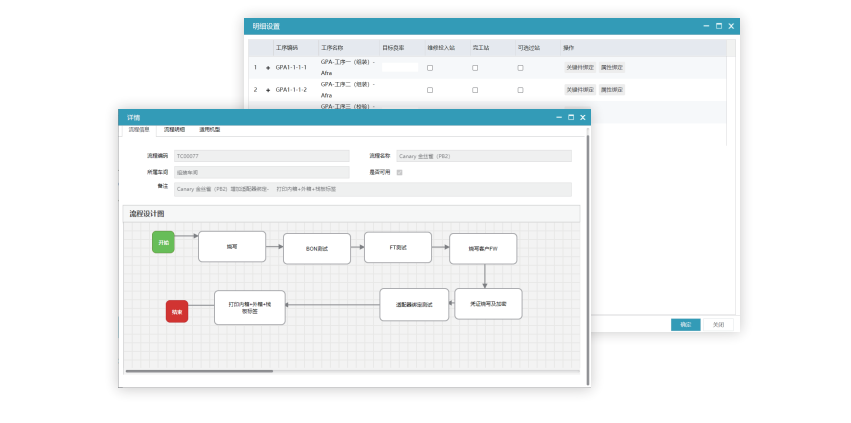This screenshot has height=423, width=851.
Task: Confirm with 确定 in 明细设置 window
Action: (685, 325)
